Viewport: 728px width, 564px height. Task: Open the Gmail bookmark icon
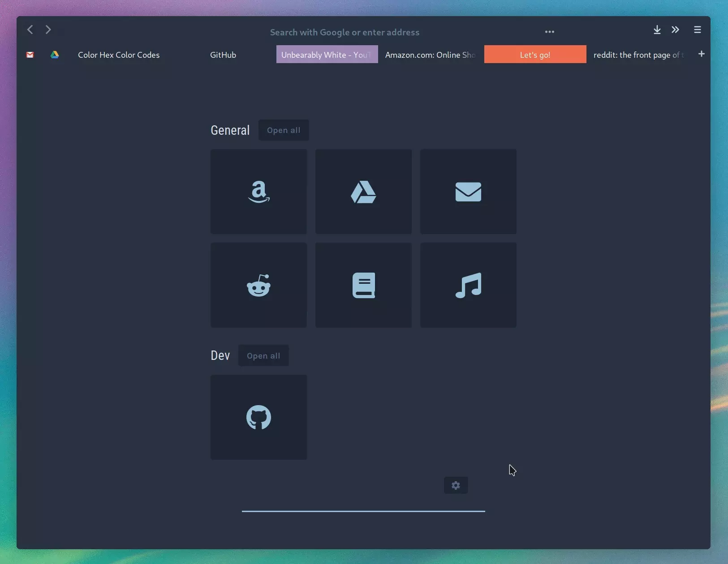coord(30,55)
